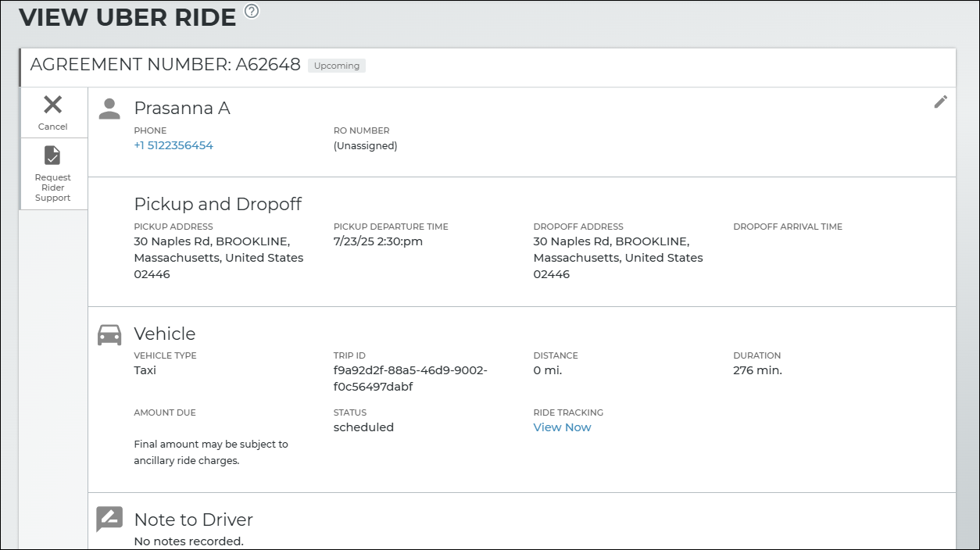Click the Trip ID value

(x=410, y=378)
